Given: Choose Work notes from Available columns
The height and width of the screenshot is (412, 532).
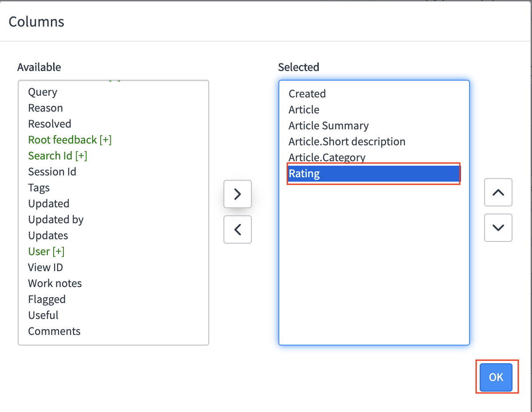Looking at the screenshot, I should click(55, 284).
